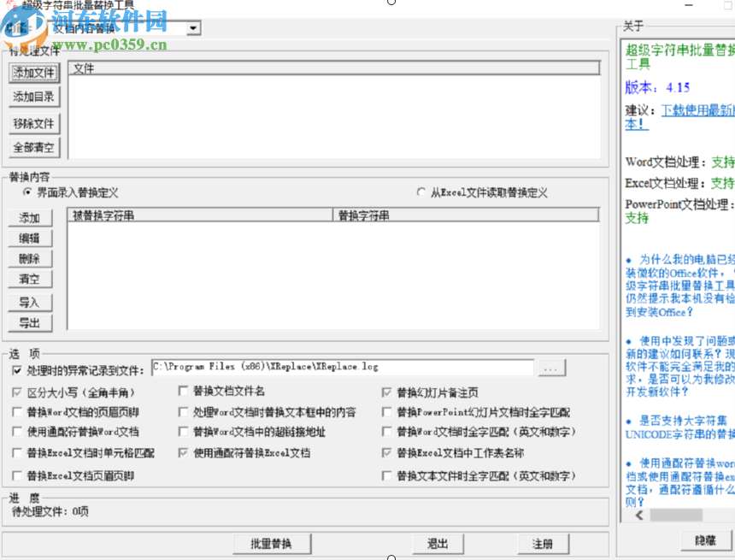Click 添加文件 to add files

coord(33,74)
